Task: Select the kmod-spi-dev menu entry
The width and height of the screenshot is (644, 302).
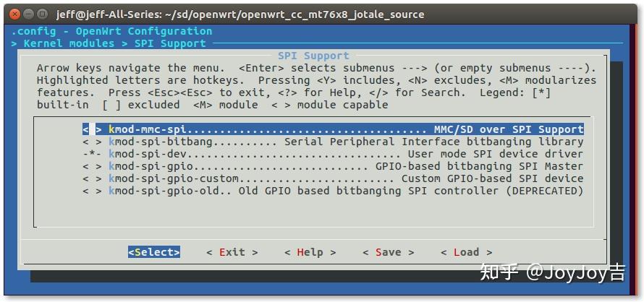Action: 333,155
